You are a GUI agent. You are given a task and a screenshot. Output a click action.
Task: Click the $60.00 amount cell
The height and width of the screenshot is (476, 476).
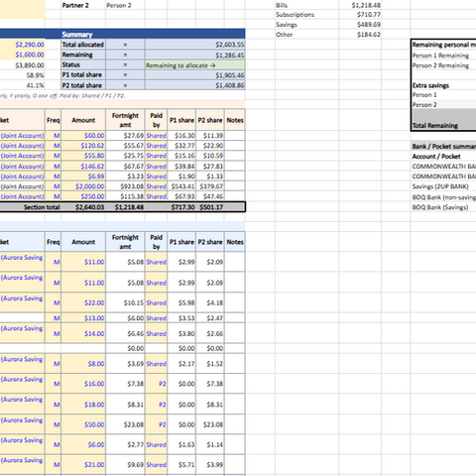(x=83, y=136)
